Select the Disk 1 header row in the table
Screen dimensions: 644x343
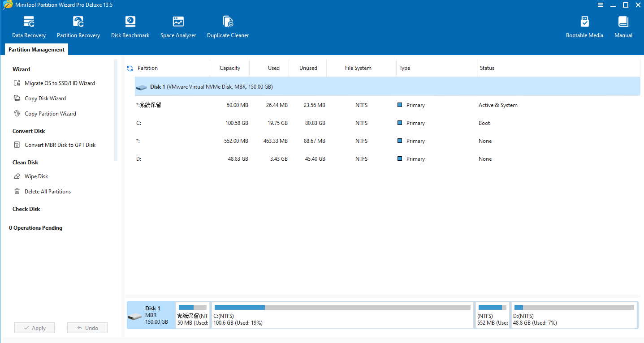(387, 87)
